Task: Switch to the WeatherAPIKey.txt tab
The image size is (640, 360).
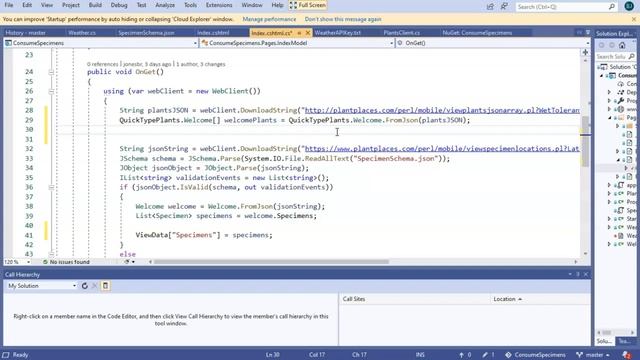Action: (x=338, y=33)
